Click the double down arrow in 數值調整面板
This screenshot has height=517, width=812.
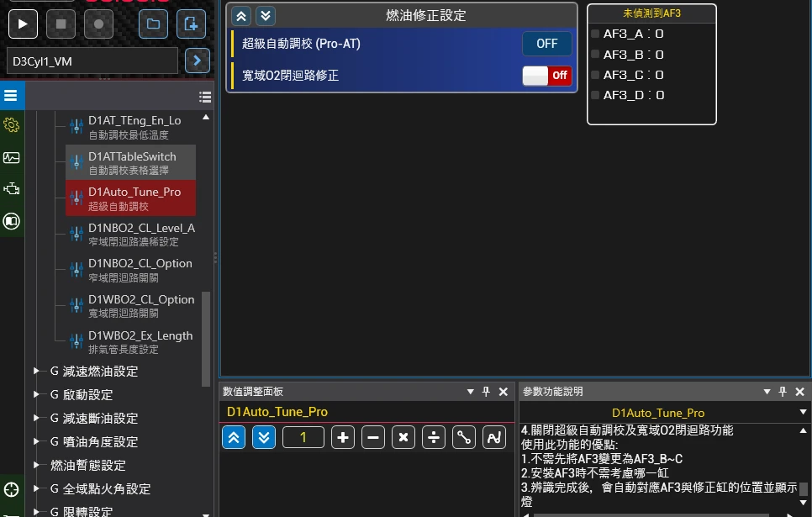[264, 438]
